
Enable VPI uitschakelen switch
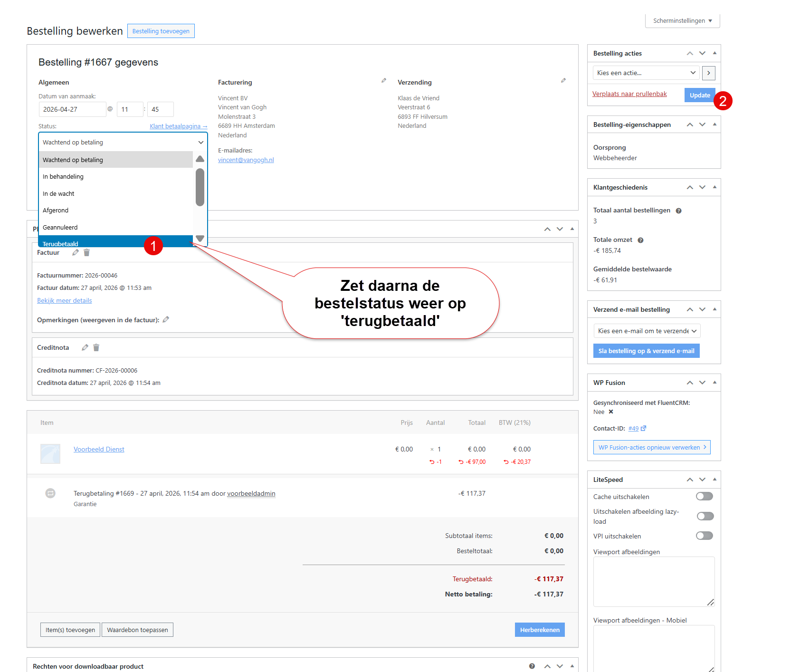click(705, 536)
